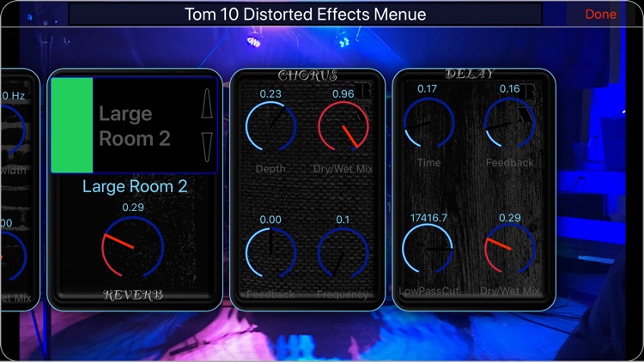The width and height of the screenshot is (644, 362).
Task: Click the blue Large Room 2 label
Action: point(135,186)
